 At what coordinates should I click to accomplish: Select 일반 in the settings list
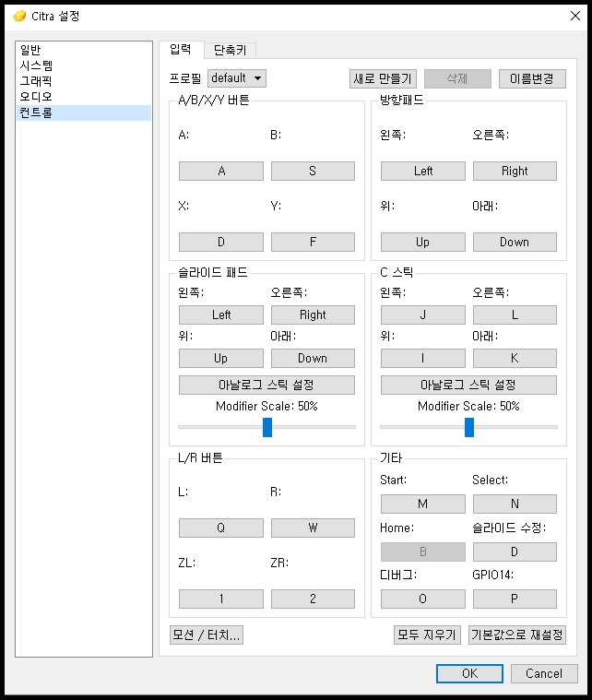84,50
